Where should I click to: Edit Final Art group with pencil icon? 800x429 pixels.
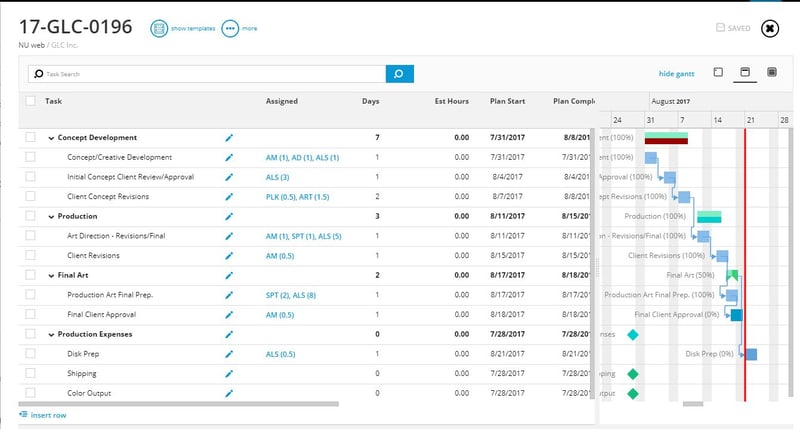tap(229, 275)
